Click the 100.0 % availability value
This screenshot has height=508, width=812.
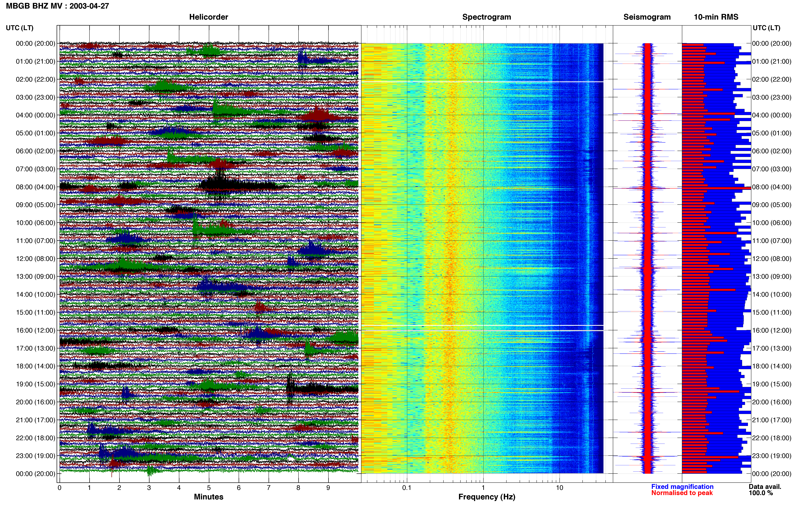(x=761, y=493)
